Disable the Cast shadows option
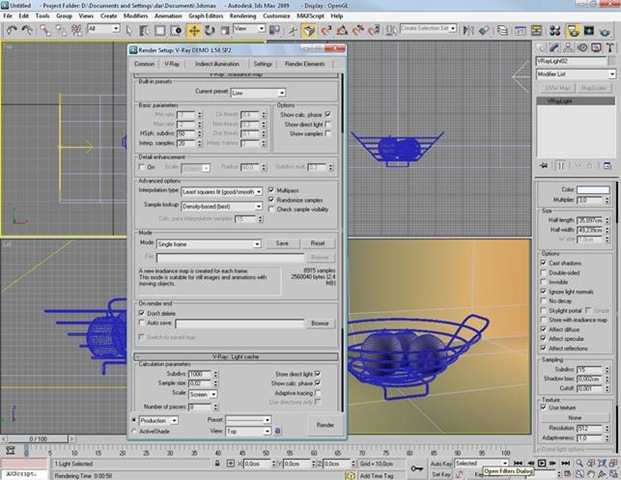This screenshot has width=621, height=480. [x=544, y=263]
